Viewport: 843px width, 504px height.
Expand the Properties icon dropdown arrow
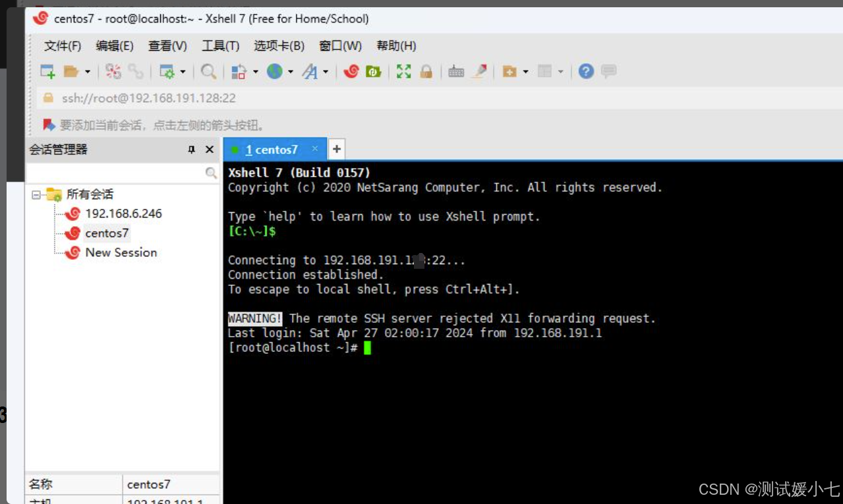click(183, 72)
